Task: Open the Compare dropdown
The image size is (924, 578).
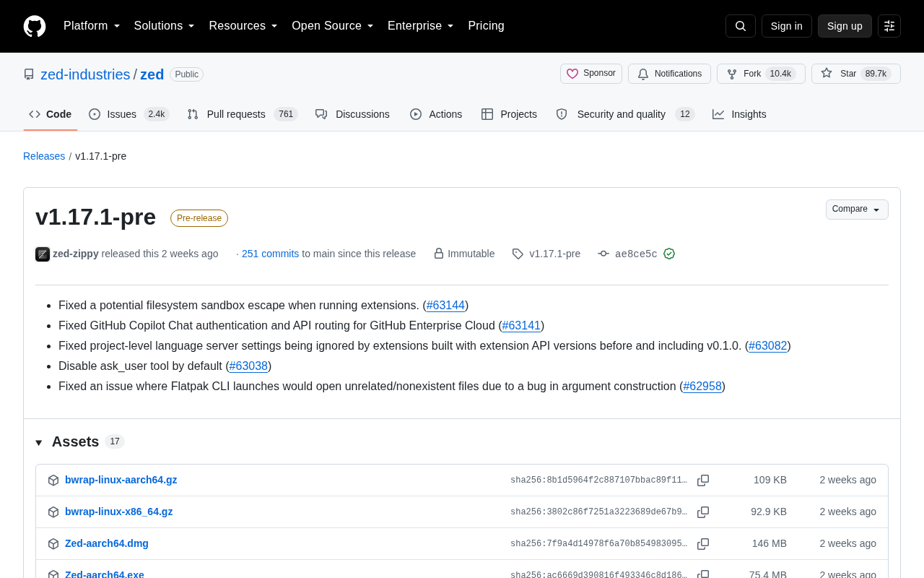Action: tap(857, 210)
